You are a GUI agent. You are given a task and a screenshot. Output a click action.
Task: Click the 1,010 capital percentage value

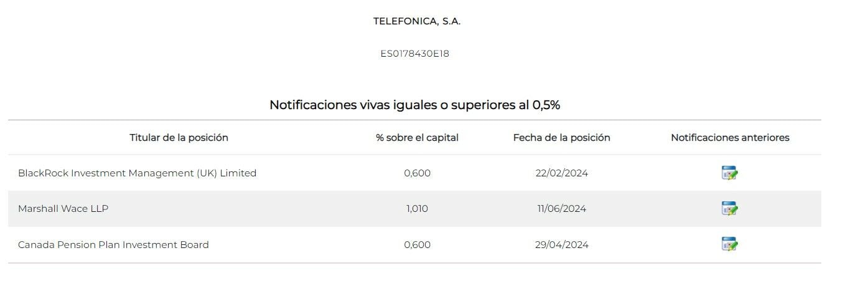pos(417,209)
